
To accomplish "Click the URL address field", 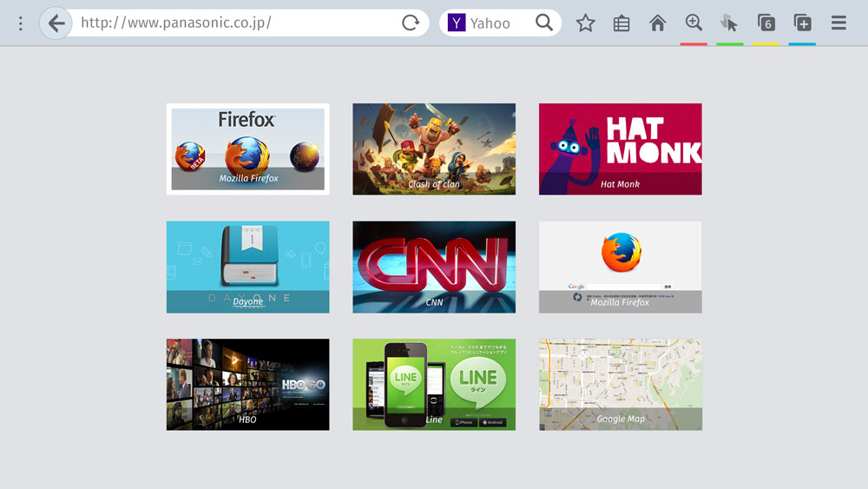I will (x=234, y=23).
